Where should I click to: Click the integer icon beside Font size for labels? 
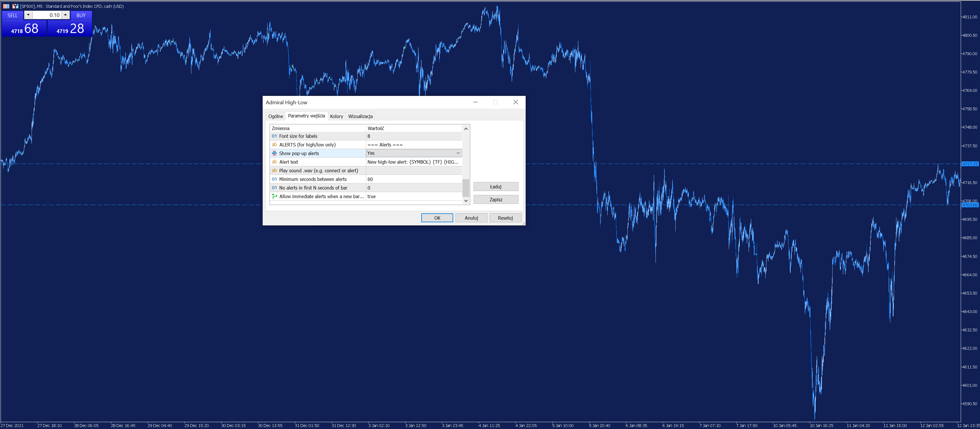coord(274,136)
